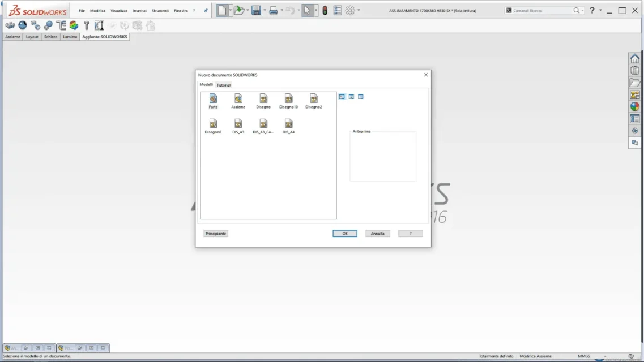Image resolution: width=644 pixels, height=362 pixels.
Task: Expand the Select tool dropdown arrow
Action: (316, 11)
